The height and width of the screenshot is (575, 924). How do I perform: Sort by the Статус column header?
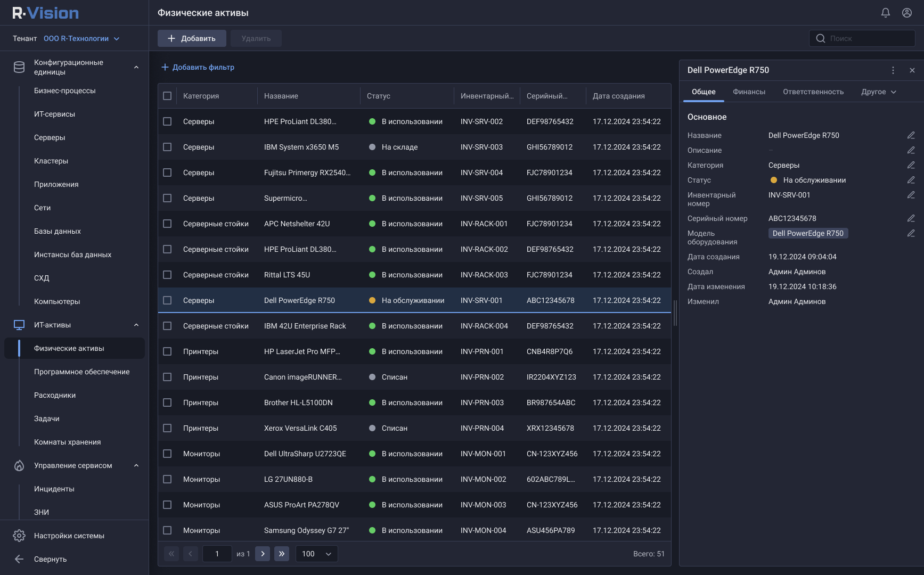point(379,96)
